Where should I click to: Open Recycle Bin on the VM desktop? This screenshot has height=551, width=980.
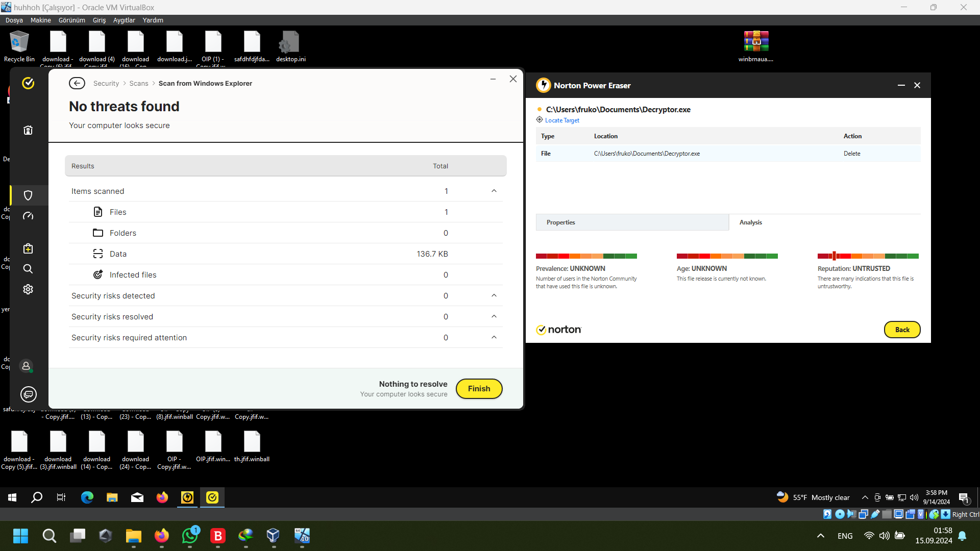tap(19, 46)
